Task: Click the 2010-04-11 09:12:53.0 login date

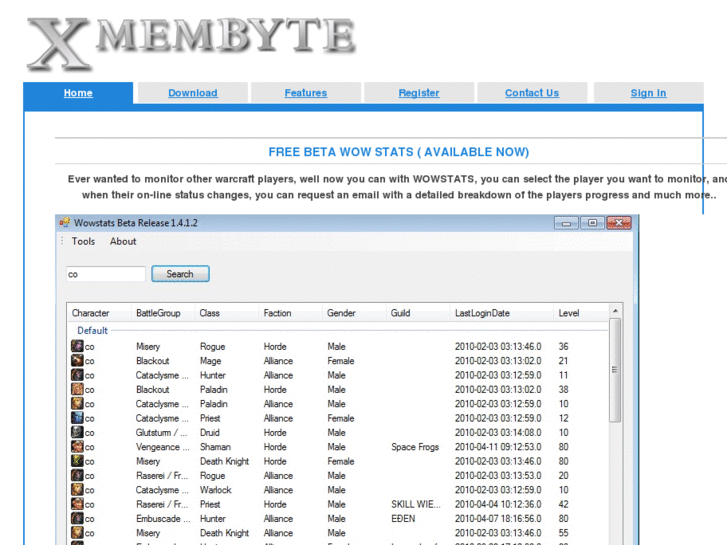Action: 498,447
